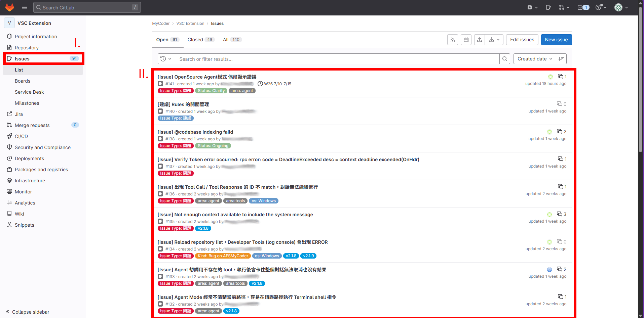This screenshot has width=644, height=318.
Task: Click the magnifier search button
Action: tap(505, 59)
